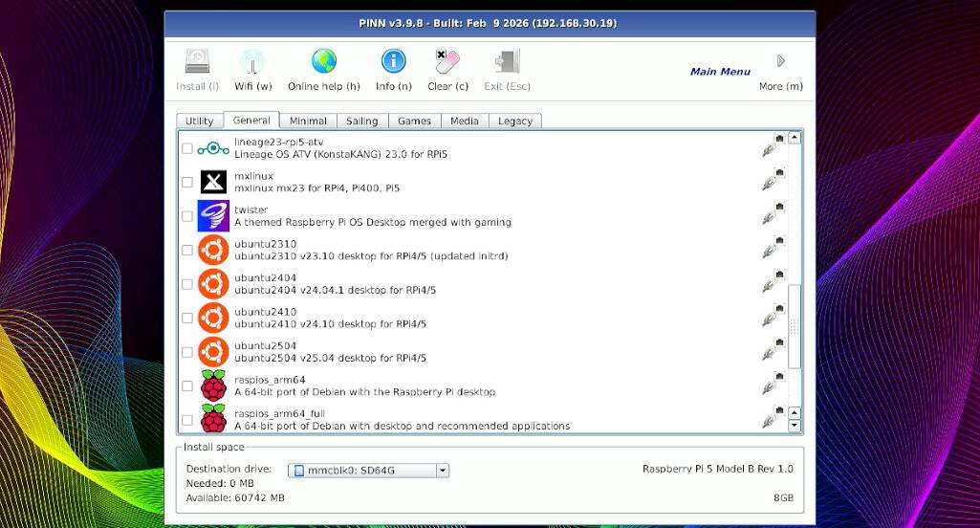
Task: Click the network install icon on ubuntu2404 row
Action: 773,281
